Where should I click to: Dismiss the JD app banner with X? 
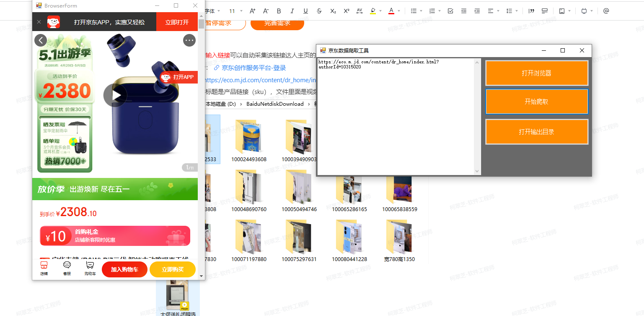point(39,22)
